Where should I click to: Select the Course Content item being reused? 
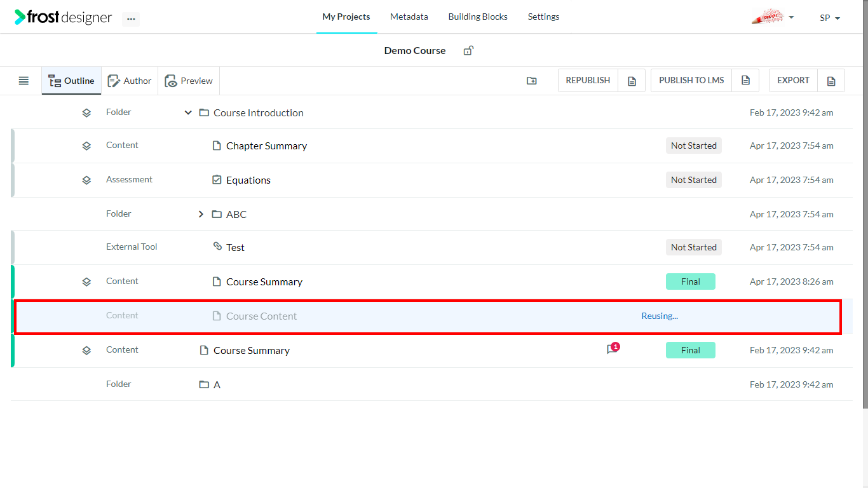[x=261, y=316]
